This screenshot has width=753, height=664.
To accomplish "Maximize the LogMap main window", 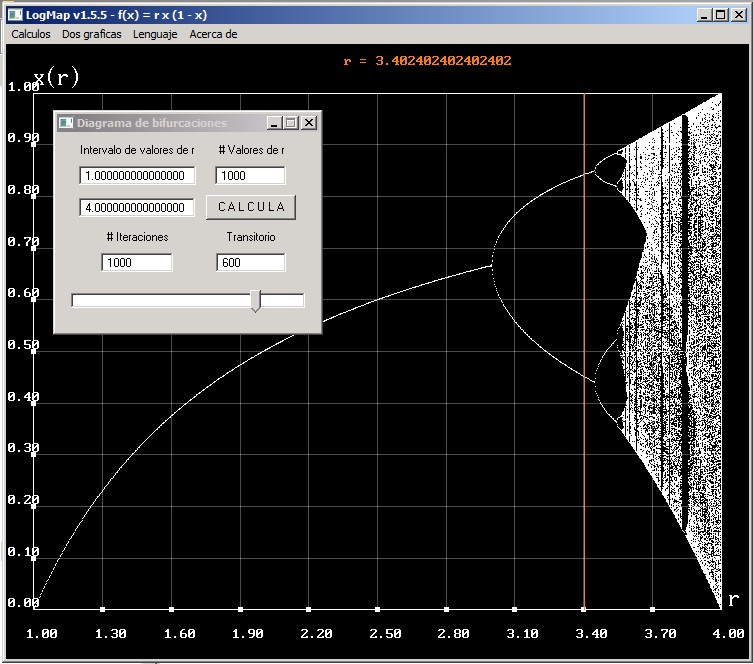I will [x=721, y=15].
